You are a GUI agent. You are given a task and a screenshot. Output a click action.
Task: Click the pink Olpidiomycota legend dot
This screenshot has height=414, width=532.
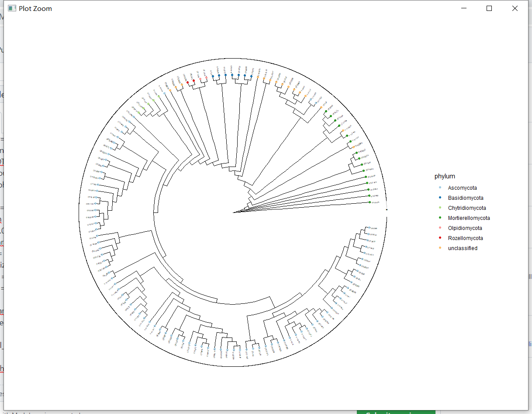(441, 228)
